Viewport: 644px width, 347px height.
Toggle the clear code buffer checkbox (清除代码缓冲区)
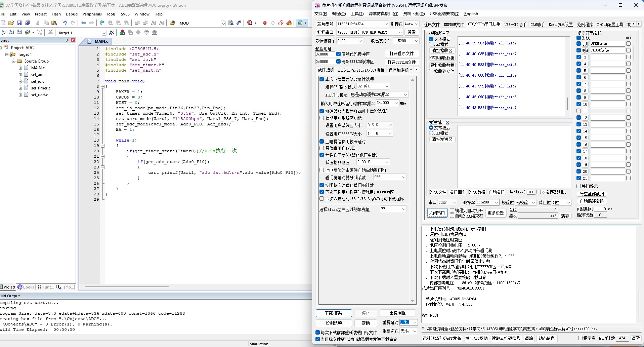coord(338,54)
